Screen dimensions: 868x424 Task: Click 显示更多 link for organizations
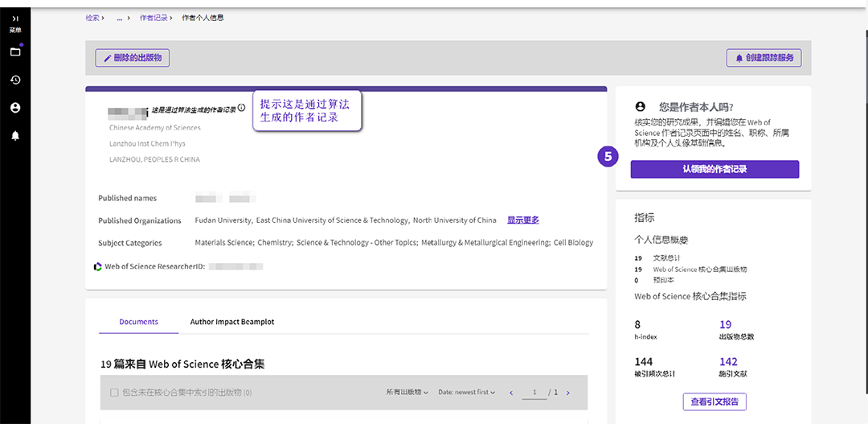click(523, 220)
